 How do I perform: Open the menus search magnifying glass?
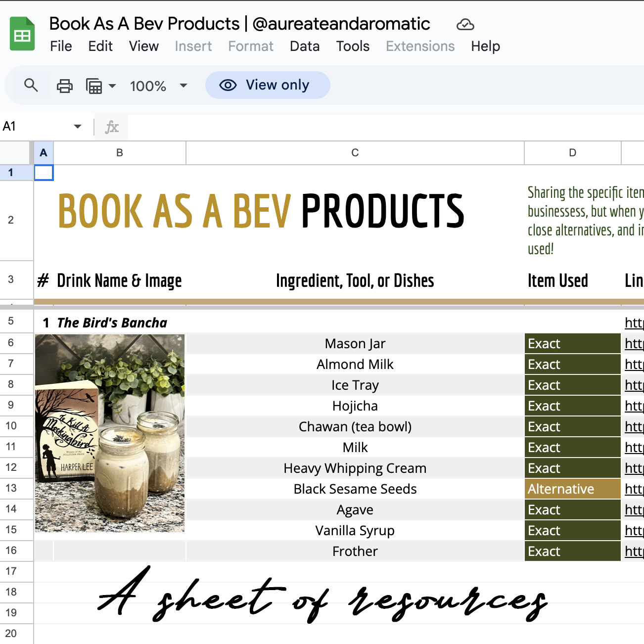click(31, 85)
